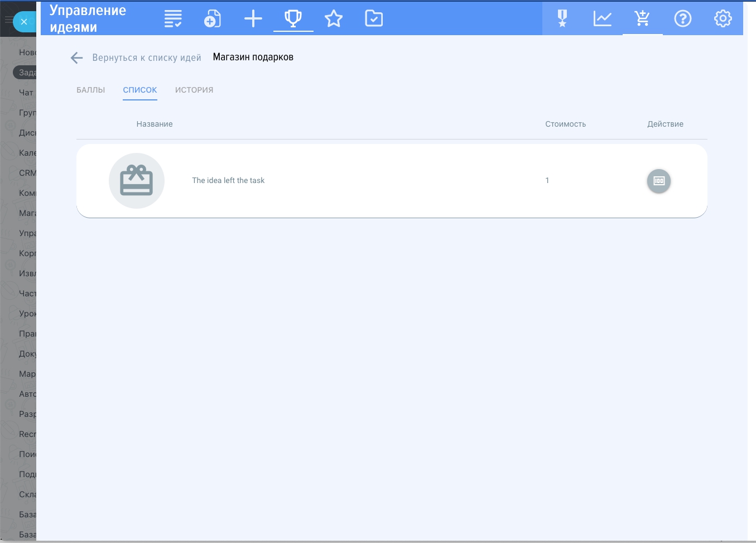756x543 pixels.
Task: Switch to the БАЛЛЫ tab
Action: 91,90
